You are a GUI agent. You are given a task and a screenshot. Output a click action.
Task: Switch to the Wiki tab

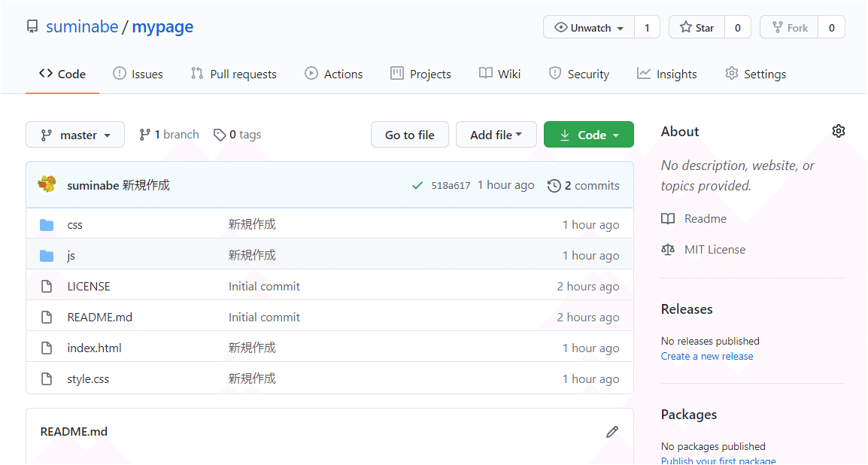click(x=500, y=74)
